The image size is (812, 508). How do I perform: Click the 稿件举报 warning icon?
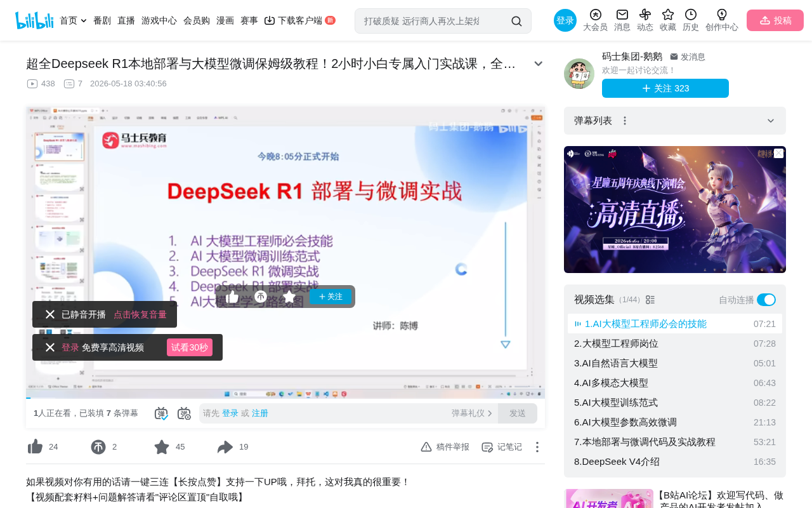tap(426, 447)
